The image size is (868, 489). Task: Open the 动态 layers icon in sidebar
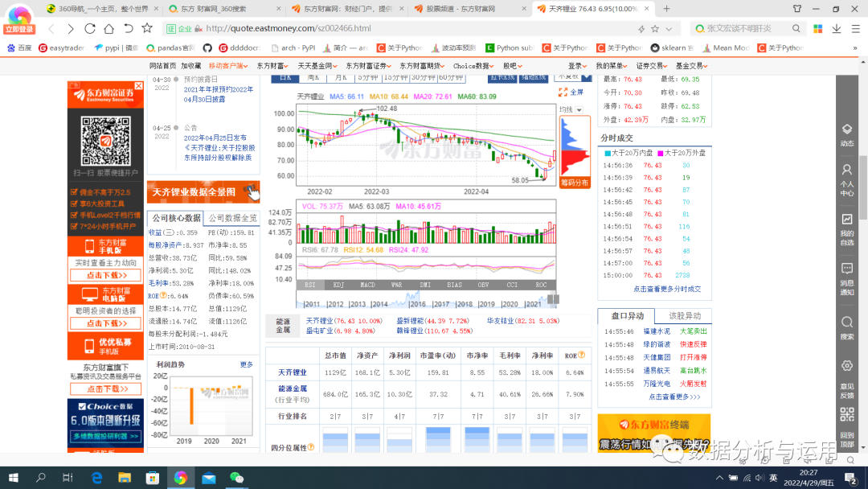tap(846, 129)
